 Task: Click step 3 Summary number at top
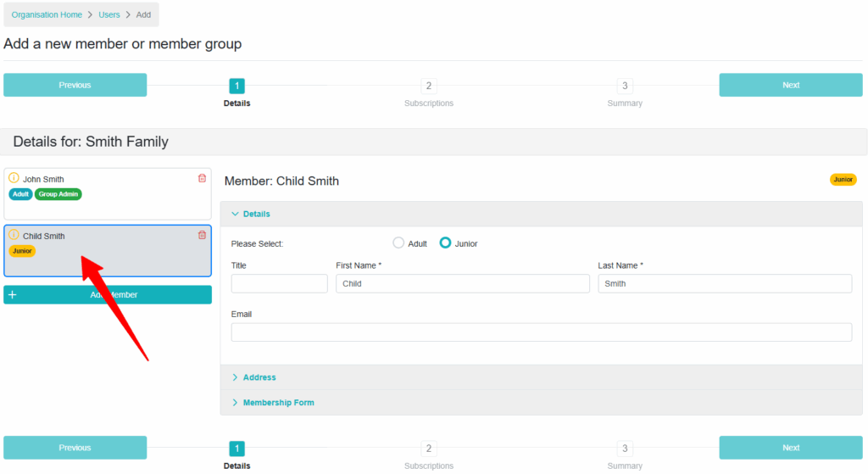click(625, 86)
